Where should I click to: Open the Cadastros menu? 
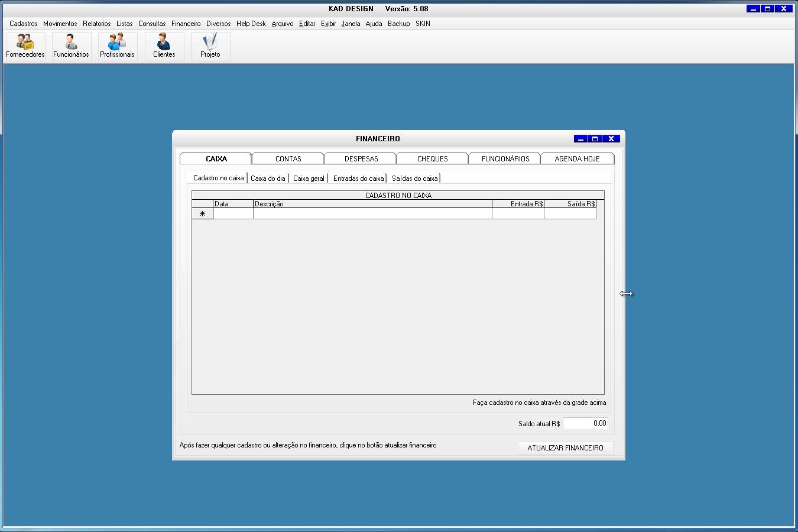(22, 24)
